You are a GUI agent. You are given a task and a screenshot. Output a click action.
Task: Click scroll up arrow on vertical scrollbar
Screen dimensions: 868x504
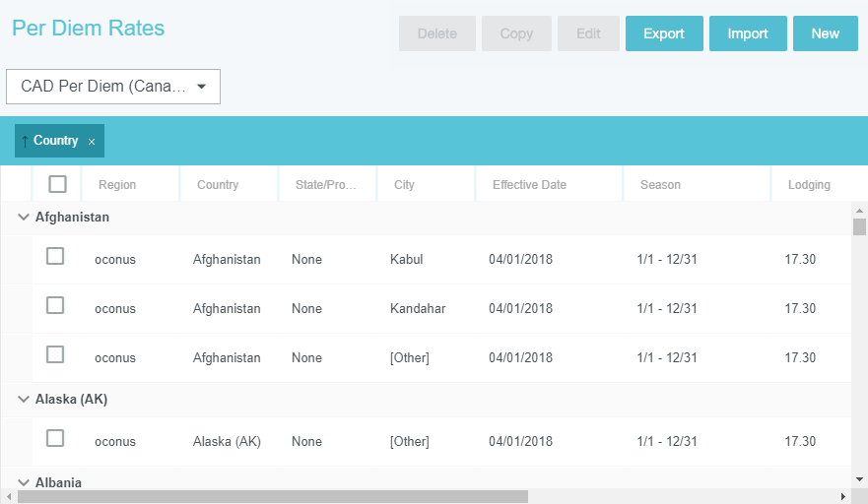tap(859, 211)
